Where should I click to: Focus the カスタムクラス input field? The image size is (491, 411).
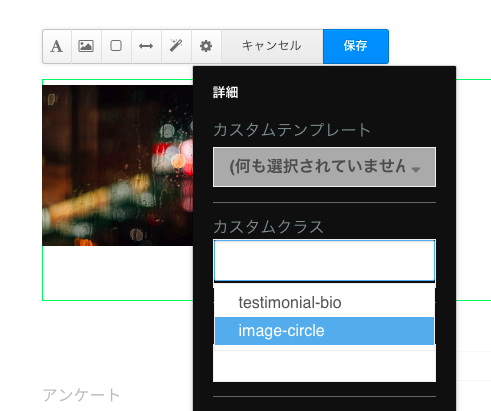324,261
